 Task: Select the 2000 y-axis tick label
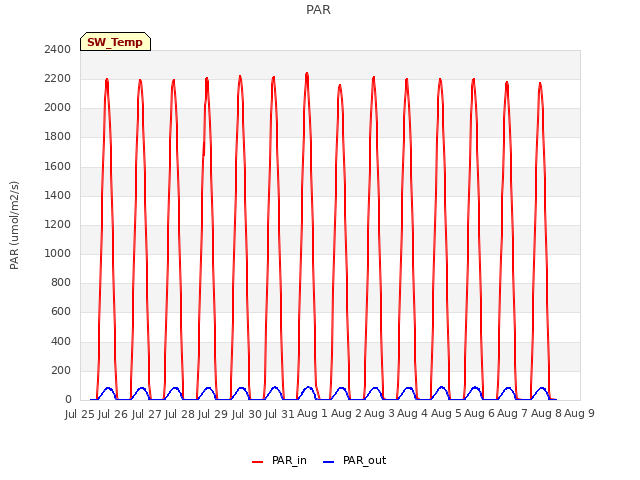(x=58, y=108)
